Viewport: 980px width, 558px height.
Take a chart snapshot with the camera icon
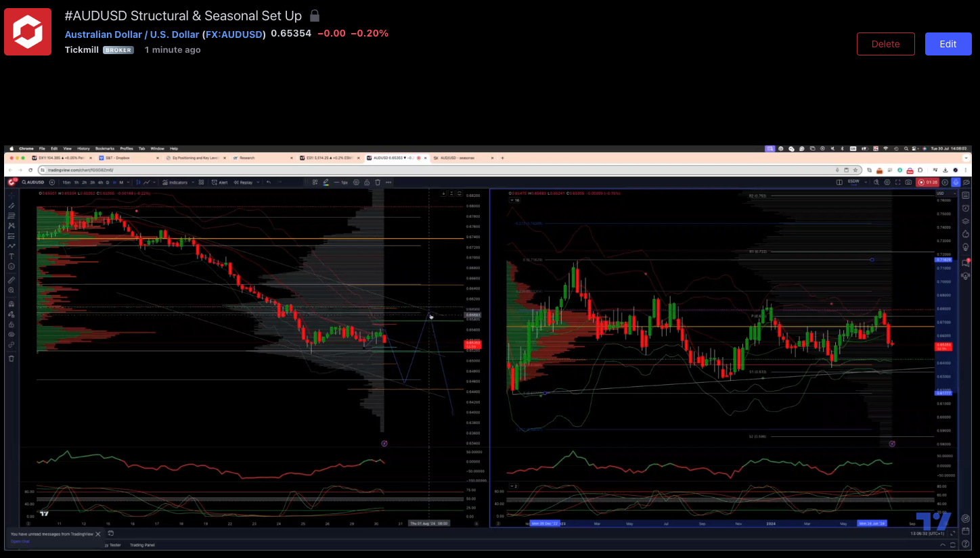point(908,182)
